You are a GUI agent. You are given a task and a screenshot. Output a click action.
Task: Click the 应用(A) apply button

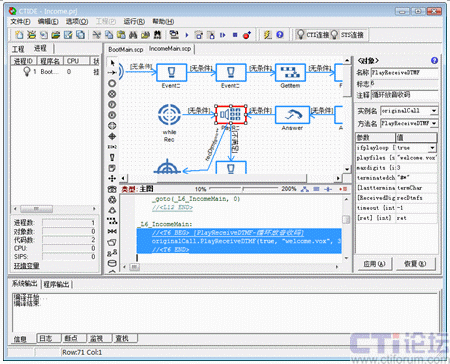coord(374,264)
